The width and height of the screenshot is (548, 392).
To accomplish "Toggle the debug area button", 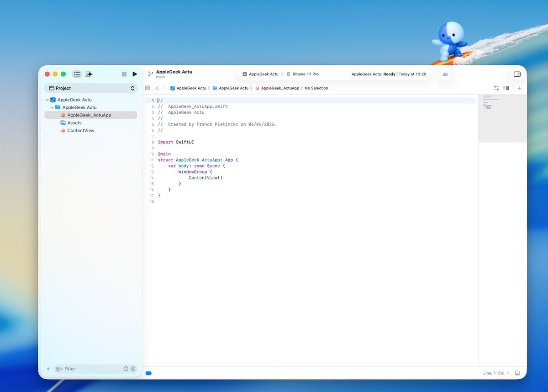I will (517, 373).
